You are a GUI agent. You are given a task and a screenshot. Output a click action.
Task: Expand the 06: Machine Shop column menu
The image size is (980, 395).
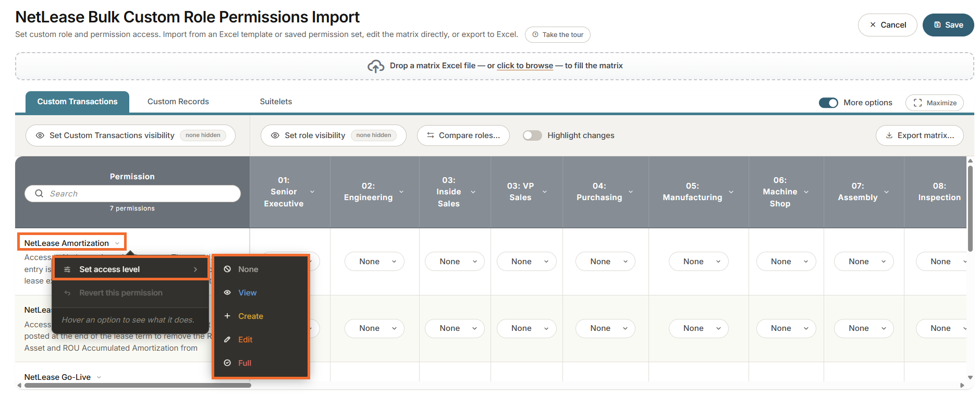pos(806,192)
